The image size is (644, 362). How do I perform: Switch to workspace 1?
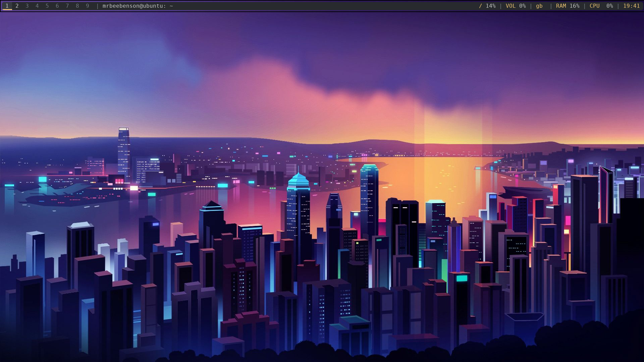(x=7, y=6)
